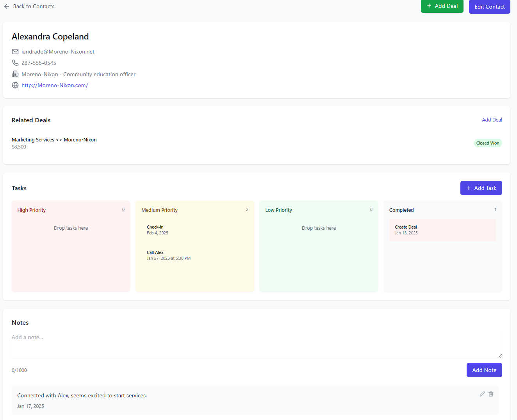Click the Low Priority column header

[x=279, y=210]
